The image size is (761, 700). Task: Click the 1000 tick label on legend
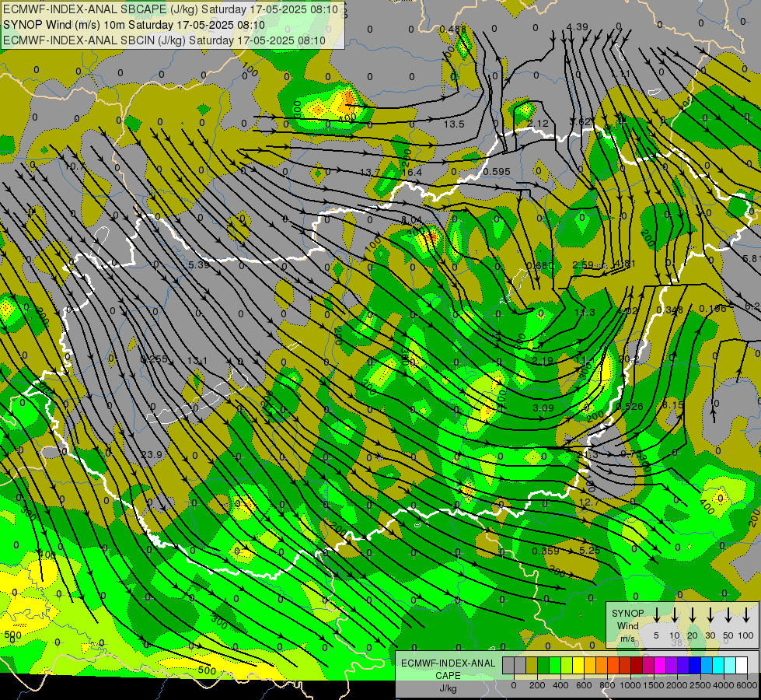pos(631,685)
